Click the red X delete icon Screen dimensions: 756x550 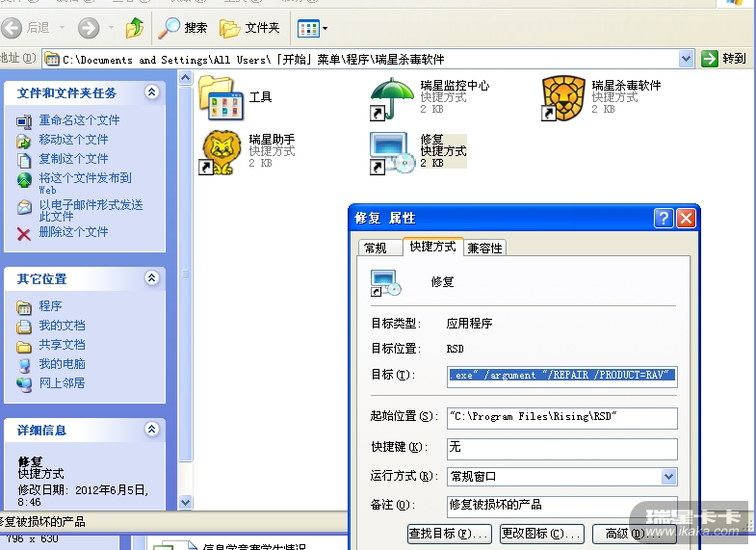[x=24, y=234]
